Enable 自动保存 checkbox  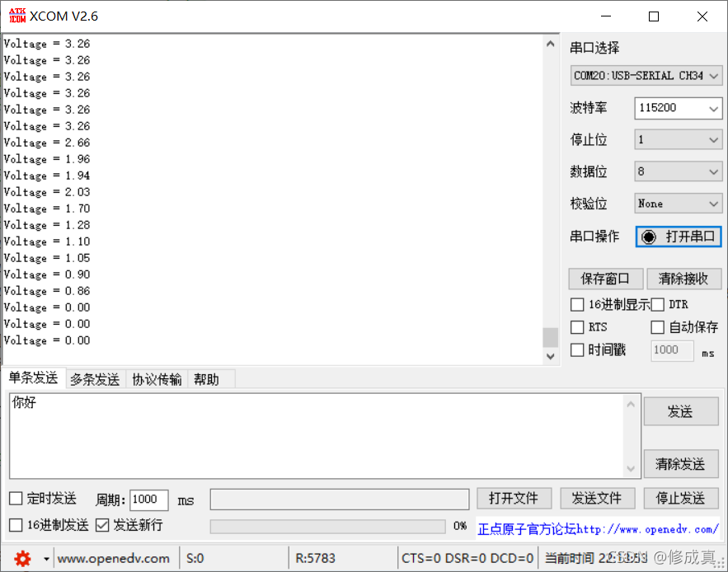(657, 327)
